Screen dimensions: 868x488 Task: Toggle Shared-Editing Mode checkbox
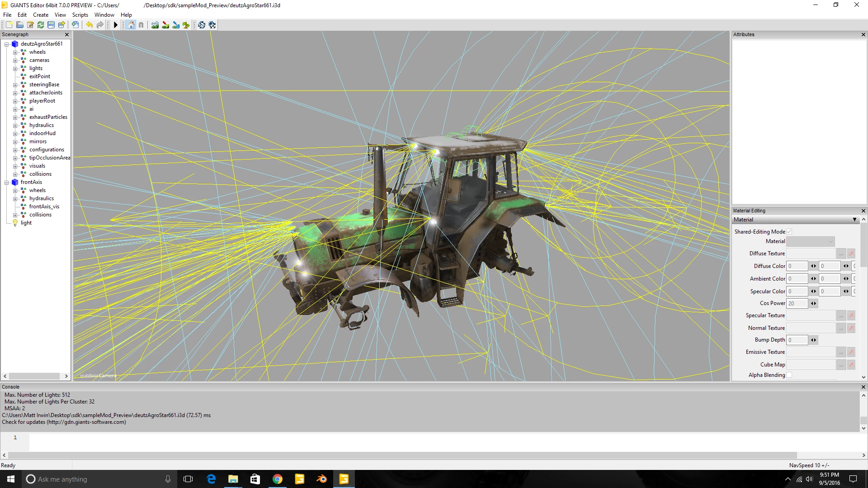[789, 231]
